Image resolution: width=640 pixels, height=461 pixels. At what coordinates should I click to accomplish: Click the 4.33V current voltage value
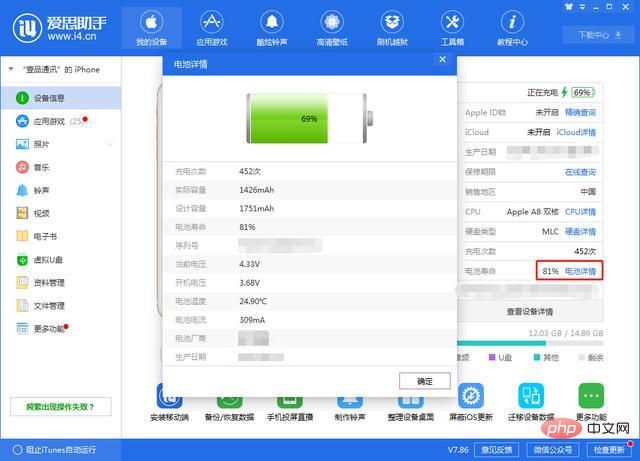pos(249,264)
